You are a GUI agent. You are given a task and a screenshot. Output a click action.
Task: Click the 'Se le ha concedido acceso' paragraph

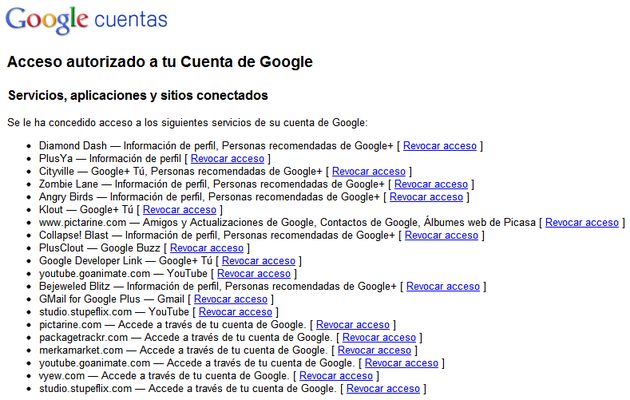[187, 122]
